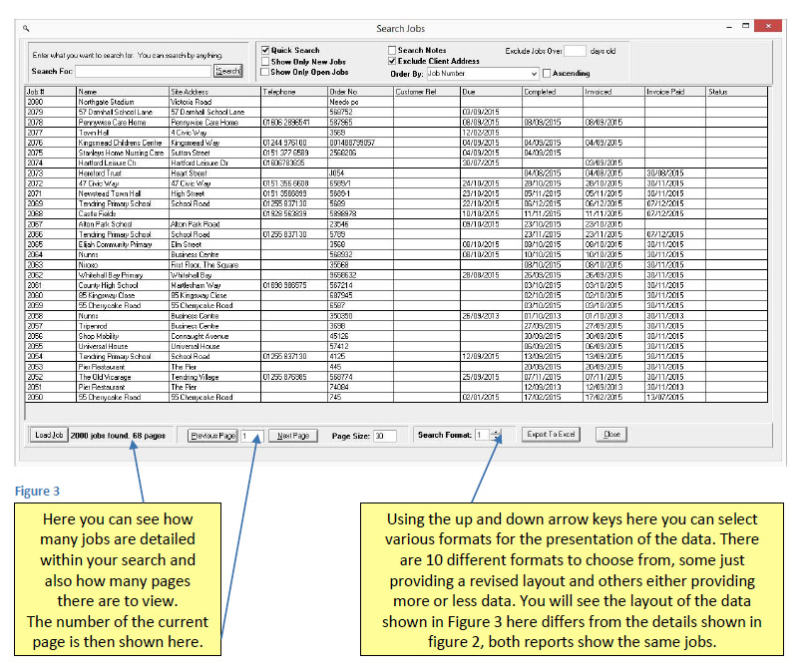Click the Status column header
This screenshot has height=672, width=808.
(x=736, y=92)
